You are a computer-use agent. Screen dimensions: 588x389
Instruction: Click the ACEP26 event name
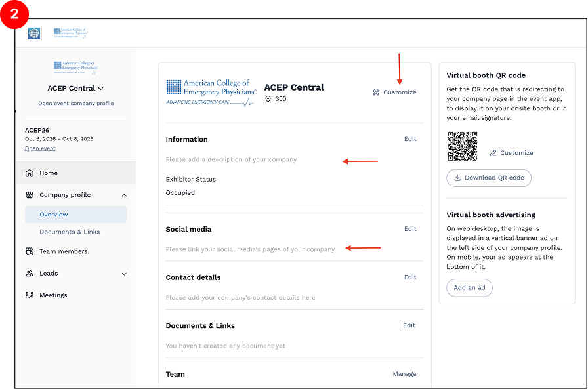pyautogui.click(x=37, y=131)
